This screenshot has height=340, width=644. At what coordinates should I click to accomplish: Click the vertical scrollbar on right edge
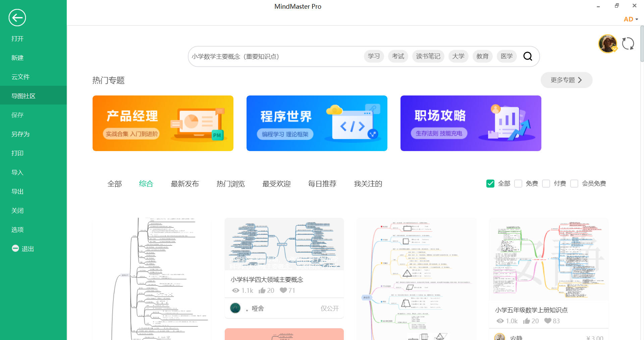click(x=642, y=44)
